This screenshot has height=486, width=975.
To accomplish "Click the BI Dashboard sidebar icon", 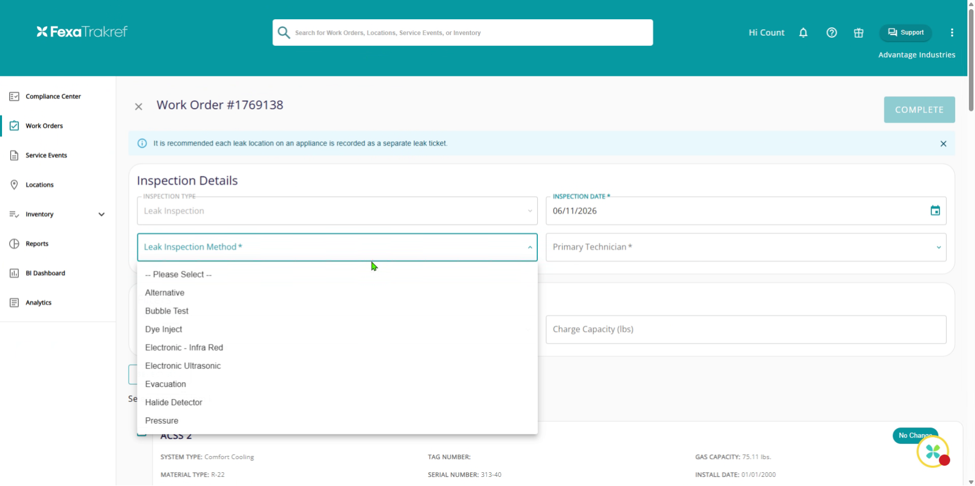I will tap(14, 273).
